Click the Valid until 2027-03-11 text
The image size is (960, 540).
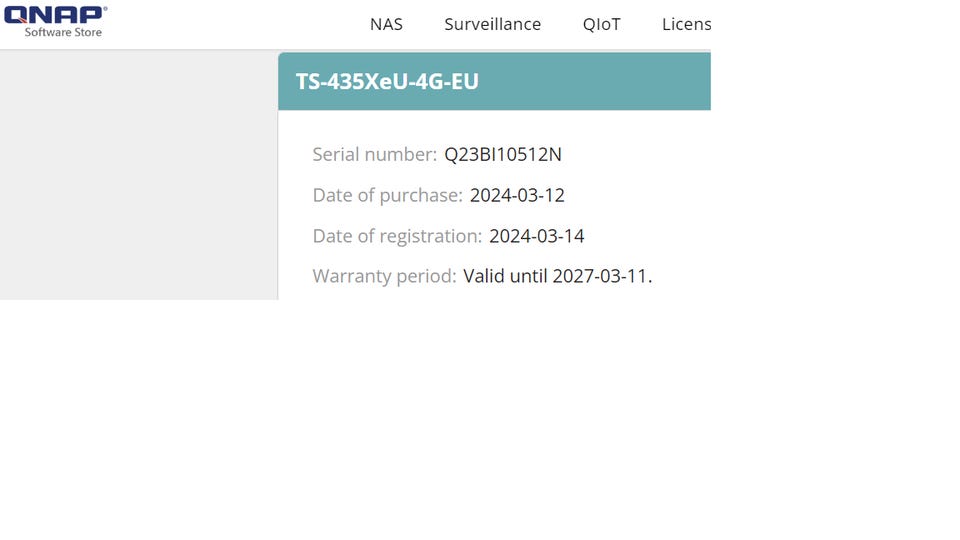point(558,276)
